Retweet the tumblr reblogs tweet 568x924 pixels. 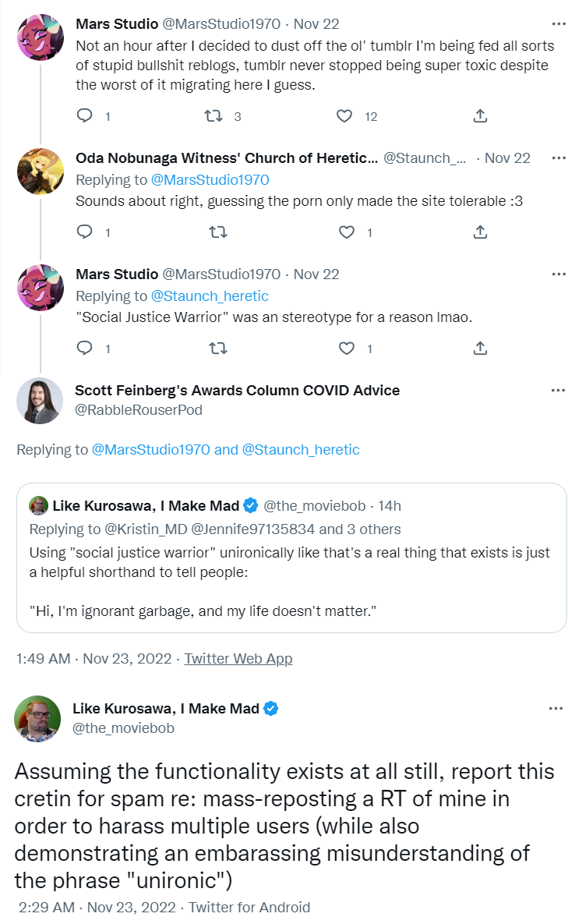(213, 116)
